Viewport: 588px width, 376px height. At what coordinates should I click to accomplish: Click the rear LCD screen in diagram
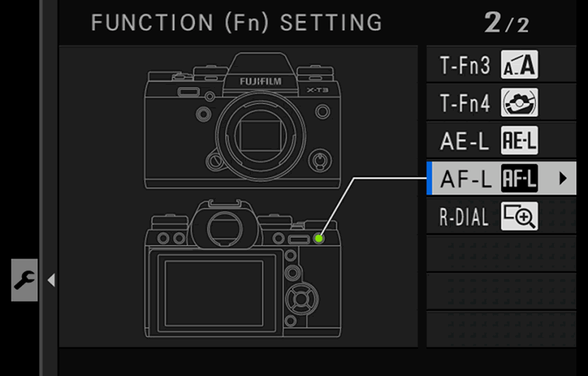(x=214, y=294)
